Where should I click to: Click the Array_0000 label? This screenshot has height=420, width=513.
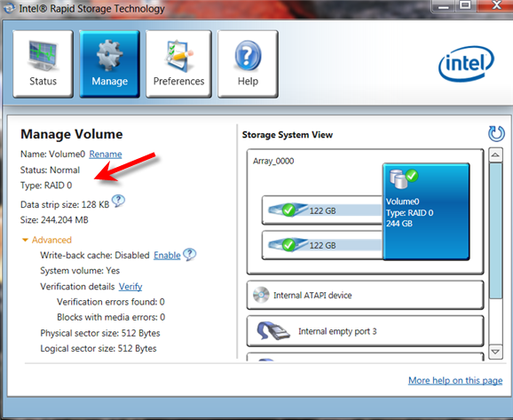(273, 161)
